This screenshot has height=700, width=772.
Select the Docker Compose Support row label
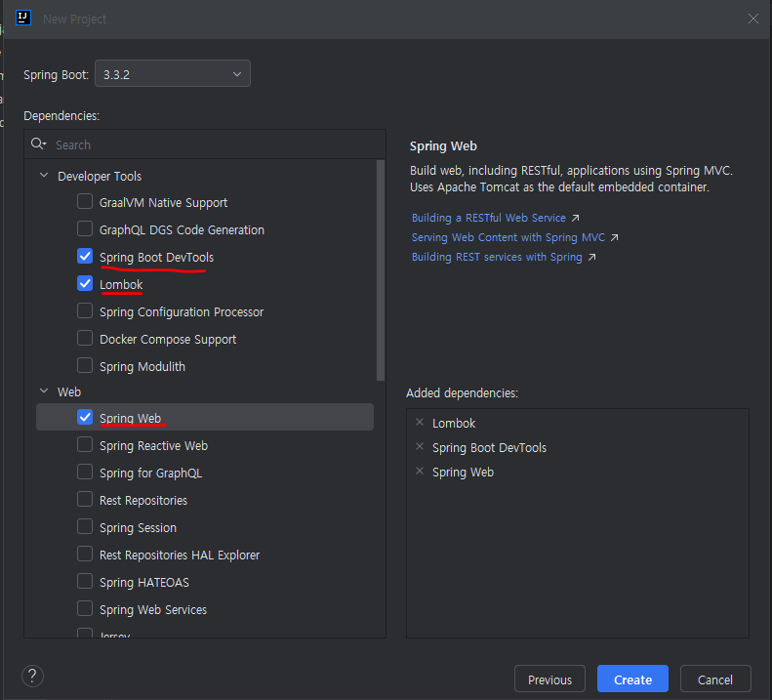tap(168, 340)
